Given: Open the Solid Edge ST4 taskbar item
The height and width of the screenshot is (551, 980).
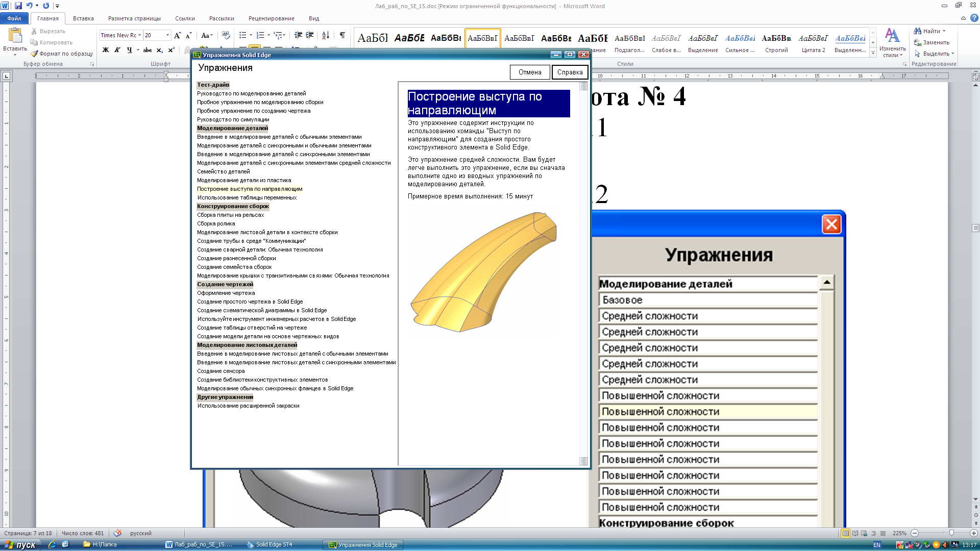Looking at the screenshot, I should pyautogui.click(x=274, y=545).
